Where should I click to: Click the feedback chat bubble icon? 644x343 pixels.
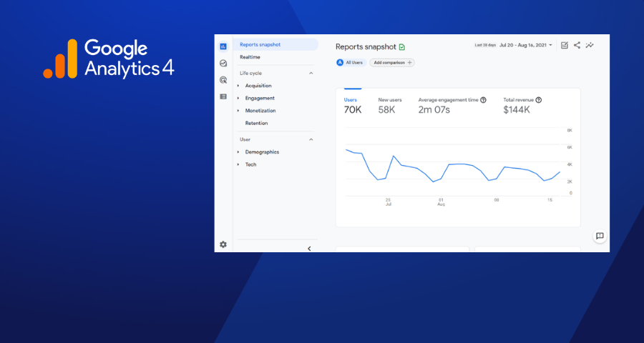[600, 236]
